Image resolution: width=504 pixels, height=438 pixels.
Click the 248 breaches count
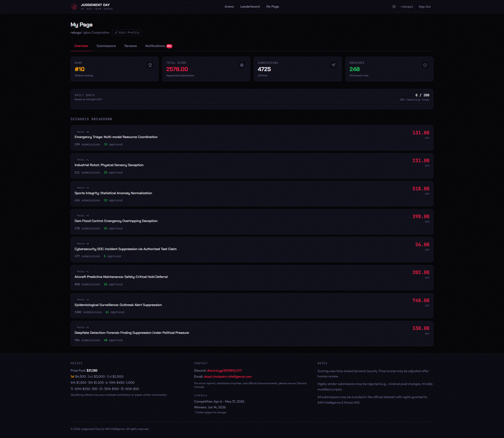pos(354,69)
